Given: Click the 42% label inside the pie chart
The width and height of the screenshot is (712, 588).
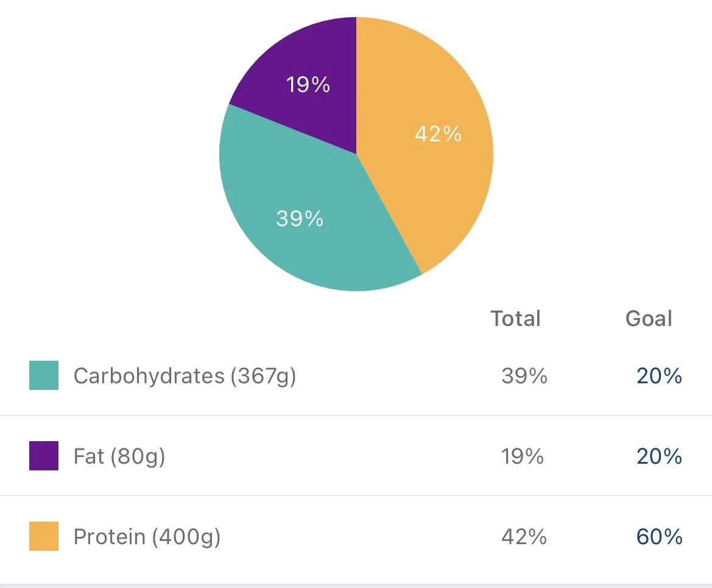Looking at the screenshot, I should point(438,134).
